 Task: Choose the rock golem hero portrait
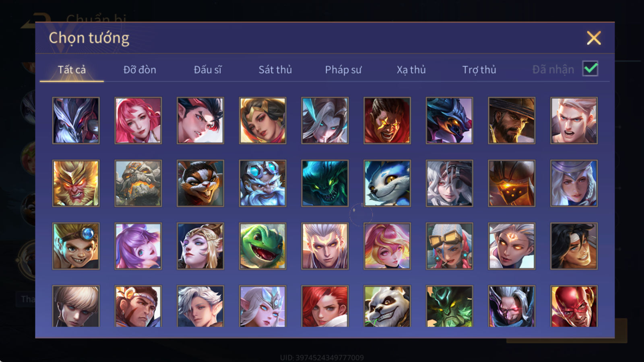coord(138,183)
